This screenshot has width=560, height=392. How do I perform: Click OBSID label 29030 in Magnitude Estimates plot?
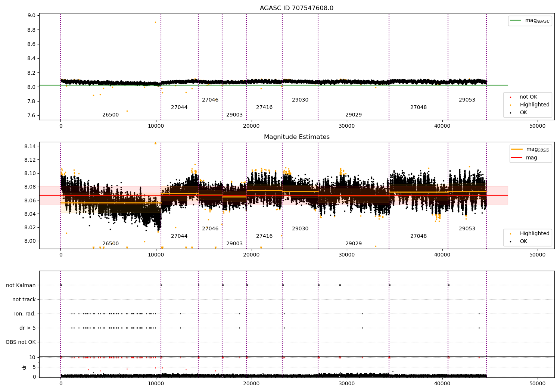[300, 229]
